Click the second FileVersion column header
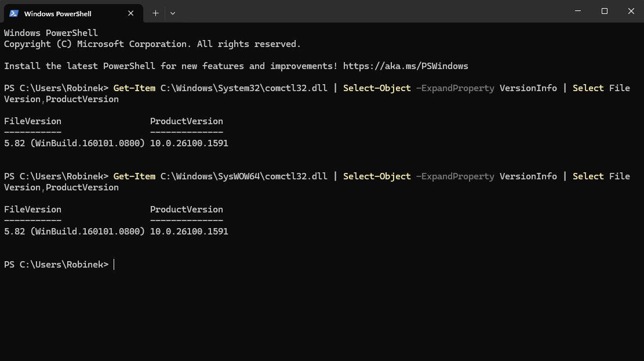Image resolution: width=644 pixels, height=361 pixels. click(x=33, y=210)
